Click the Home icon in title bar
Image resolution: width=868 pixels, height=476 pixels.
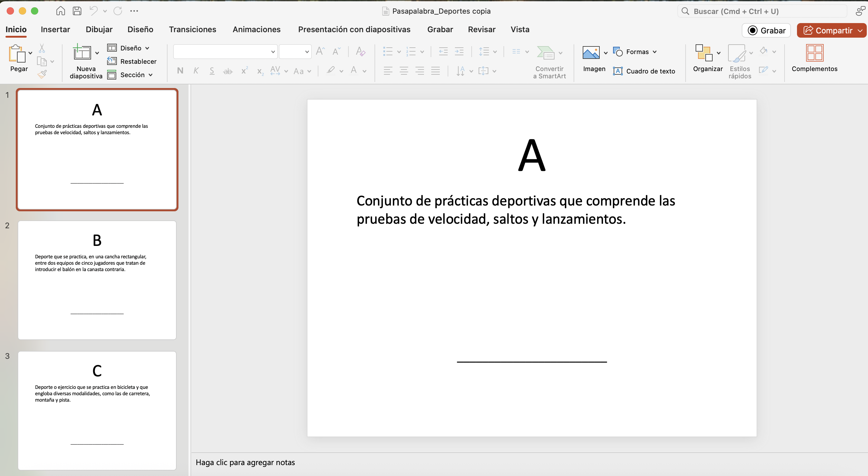point(61,11)
